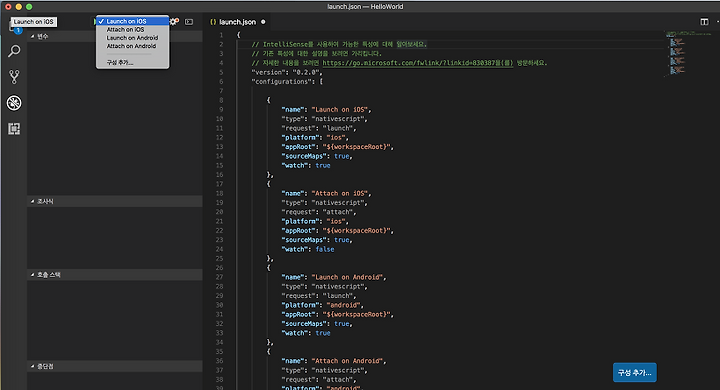Click the code minimap
This screenshot has height=390, width=720.
click(x=688, y=53)
